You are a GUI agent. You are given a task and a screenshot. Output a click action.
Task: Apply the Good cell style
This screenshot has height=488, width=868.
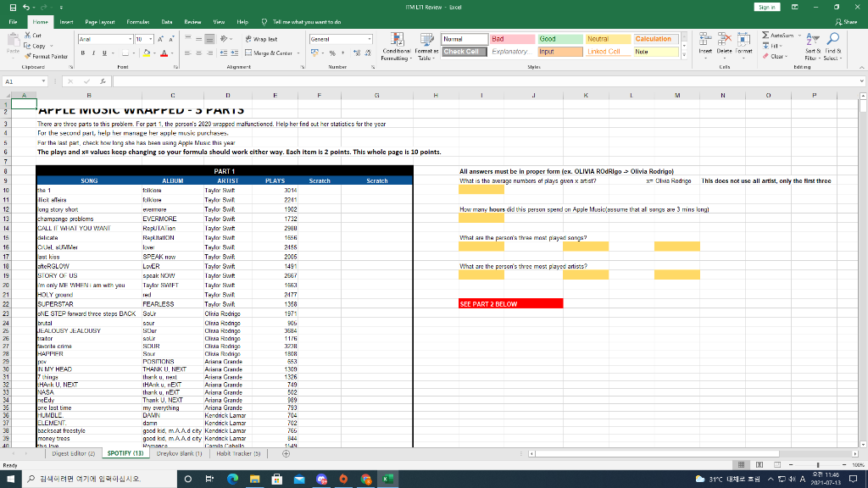(x=560, y=39)
